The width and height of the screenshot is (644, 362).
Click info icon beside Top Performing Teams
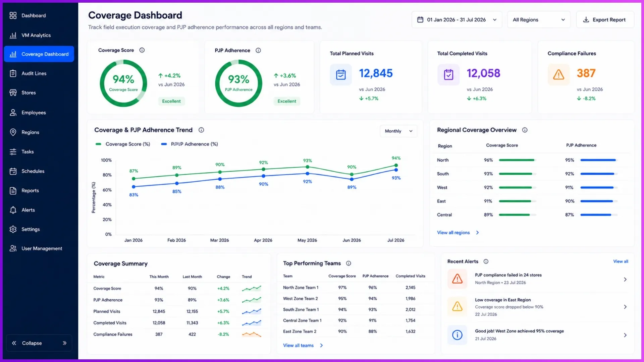tap(348, 263)
